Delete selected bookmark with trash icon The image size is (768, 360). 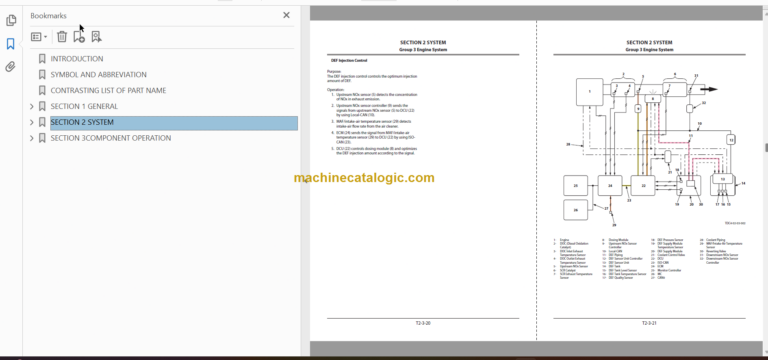tap(62, 37)
